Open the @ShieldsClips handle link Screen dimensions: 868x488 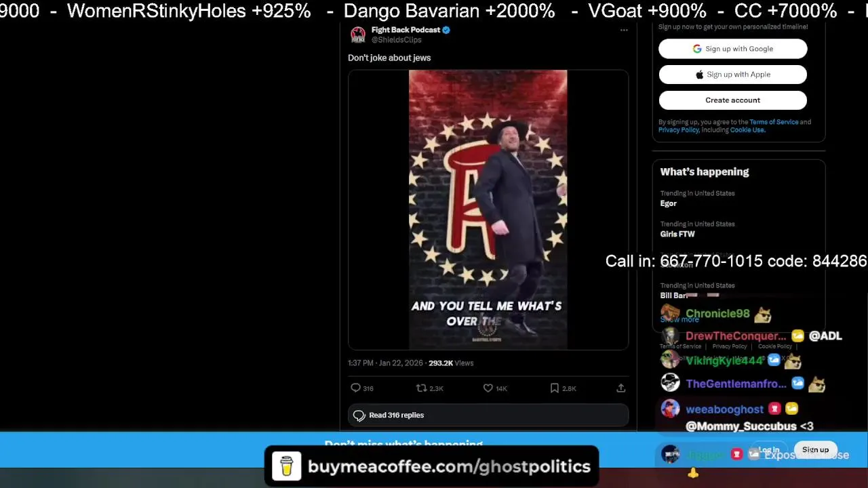tap(396, 40)
